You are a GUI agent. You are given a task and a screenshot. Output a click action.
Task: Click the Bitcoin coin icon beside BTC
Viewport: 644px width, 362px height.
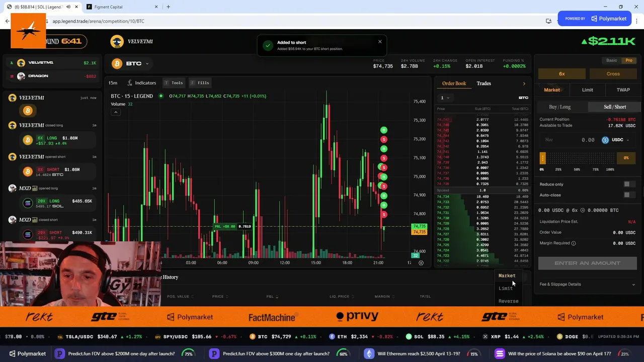click(117, 64)
